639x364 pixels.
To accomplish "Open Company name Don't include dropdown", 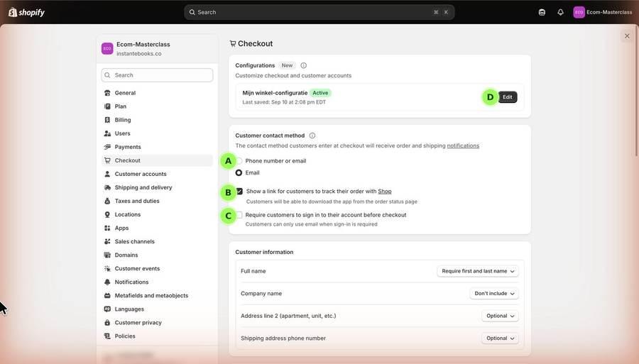I will [x=494, y=293].
